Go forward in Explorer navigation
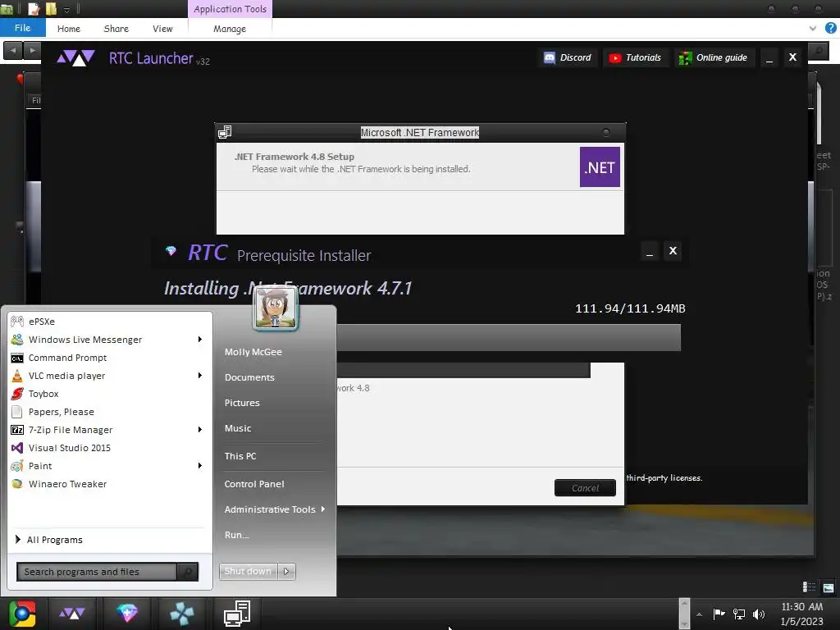Image resolution: width=840 pixels, height=630 pixels. (x=32, y=50)
